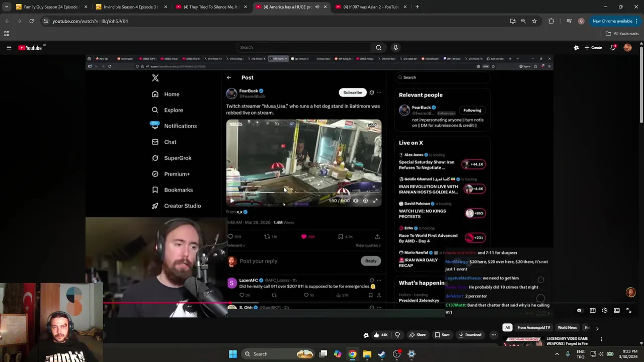Open the YouTube account avatar menu

pos(627,48)
